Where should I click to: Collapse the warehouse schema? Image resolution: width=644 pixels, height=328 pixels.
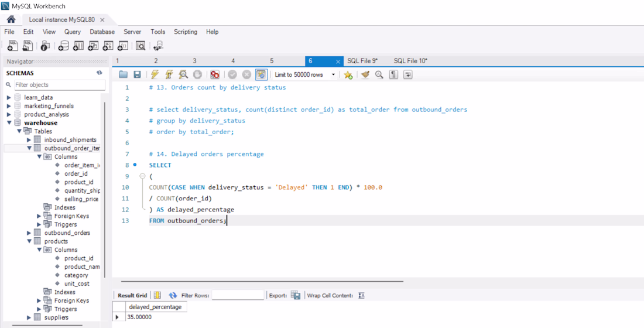point(9,123)
